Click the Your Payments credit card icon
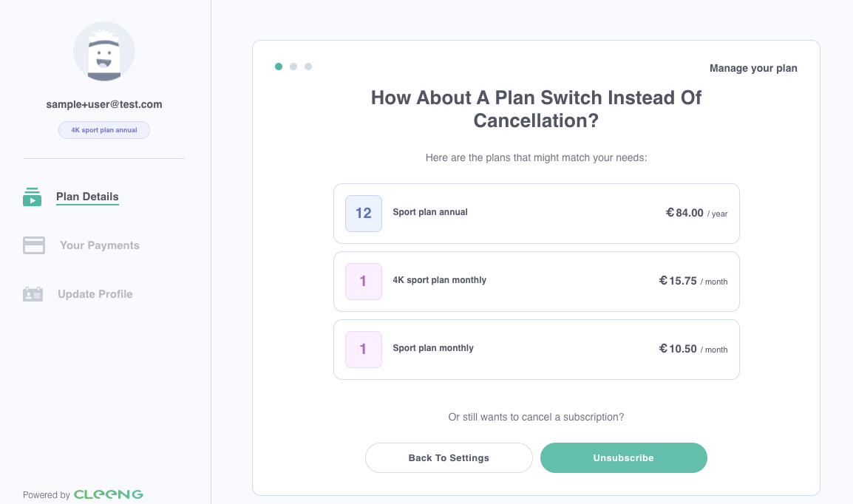The width and height of the screenshot is (853, 504). click(x=34, y=245)
